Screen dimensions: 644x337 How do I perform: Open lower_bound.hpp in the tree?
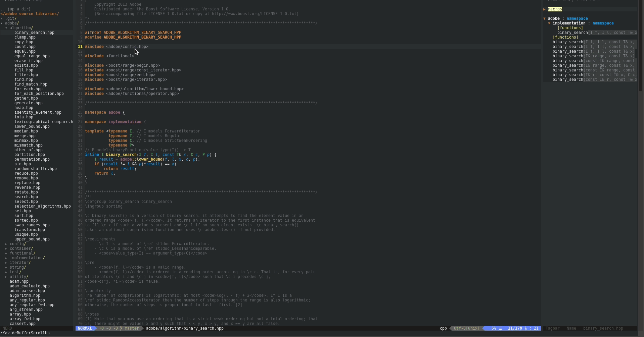(32, 126)
